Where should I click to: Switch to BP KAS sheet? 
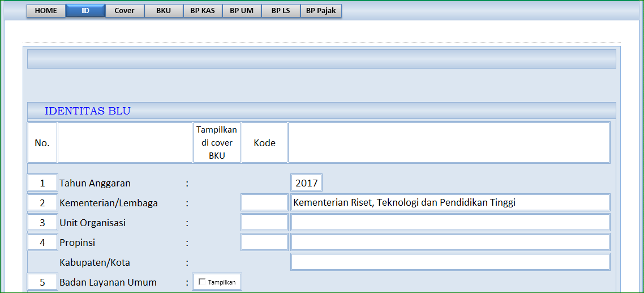(x=203, y=11)
